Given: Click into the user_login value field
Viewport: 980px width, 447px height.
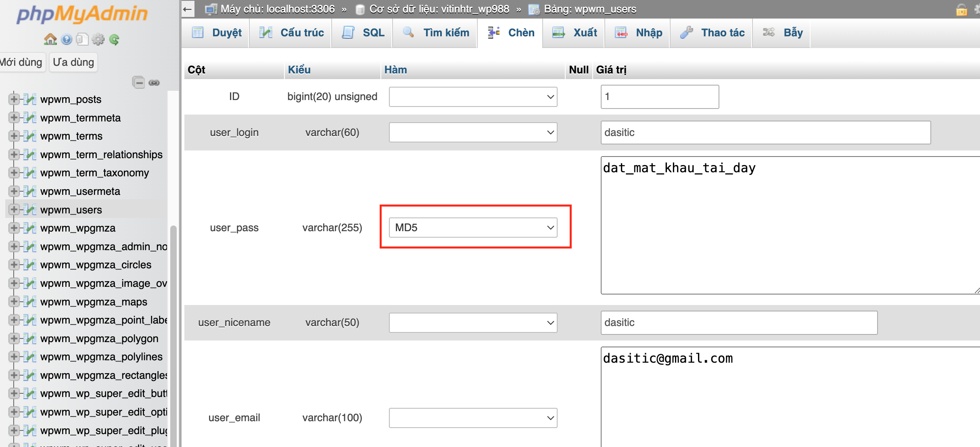Looking at the screenshot, I should pyautogui.click(x=765, y=132).
